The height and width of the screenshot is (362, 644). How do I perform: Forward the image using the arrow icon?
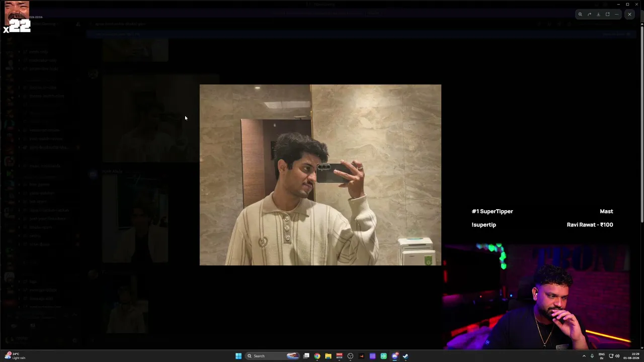pos(589,15)
